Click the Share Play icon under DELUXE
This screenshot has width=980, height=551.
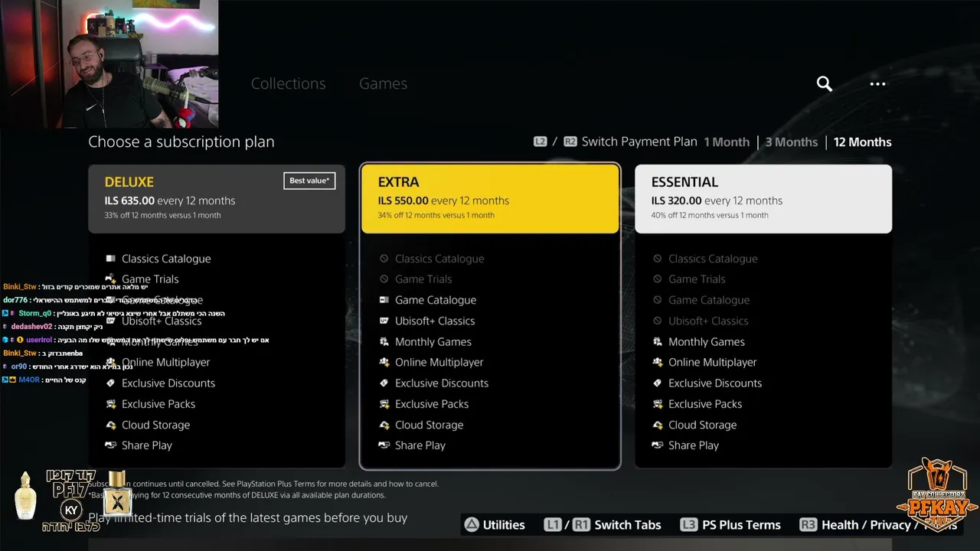(x=111, y=445)
